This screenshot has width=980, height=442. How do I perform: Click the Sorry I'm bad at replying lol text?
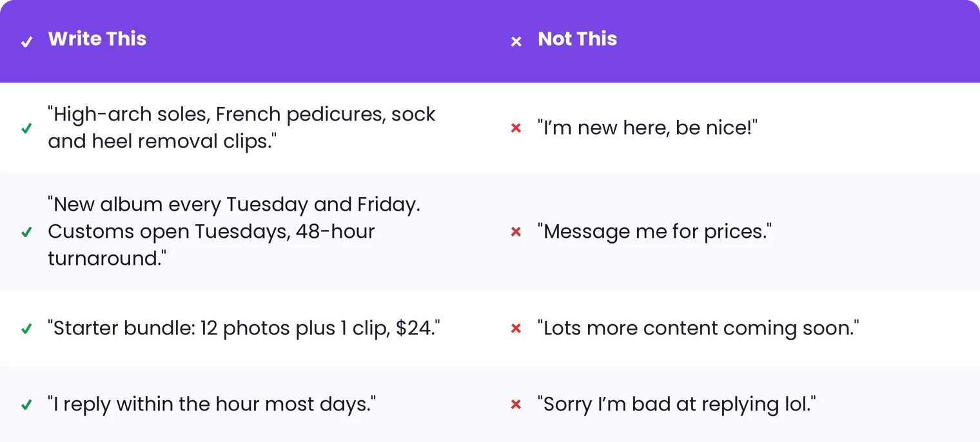[677, 405]
